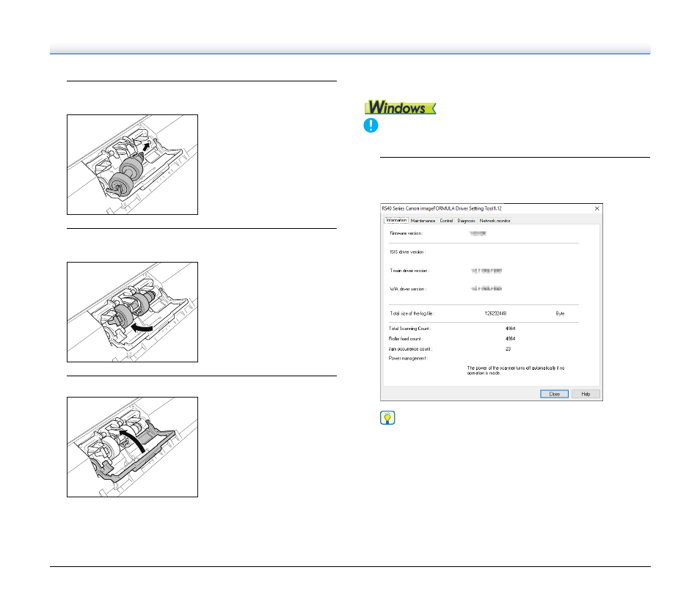Select the roller rotation illustration with curved arrow
Screen dimensions: 700x600
132,312
